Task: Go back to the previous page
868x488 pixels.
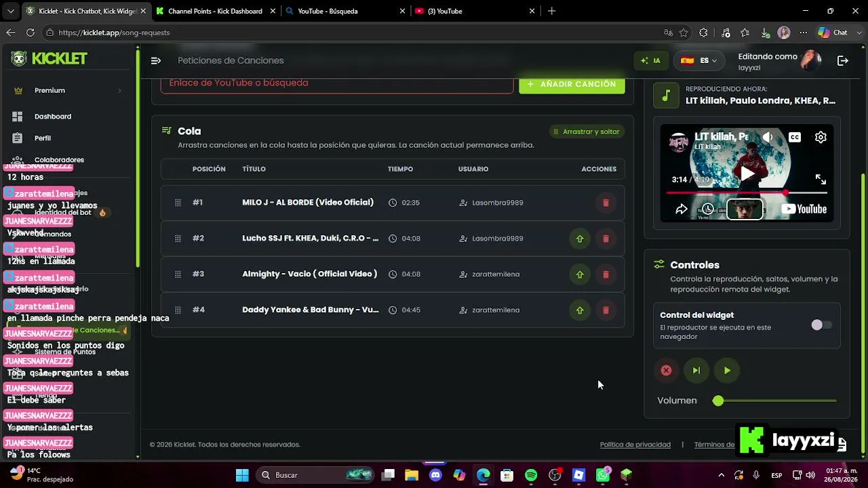Action: click(11, 33)
